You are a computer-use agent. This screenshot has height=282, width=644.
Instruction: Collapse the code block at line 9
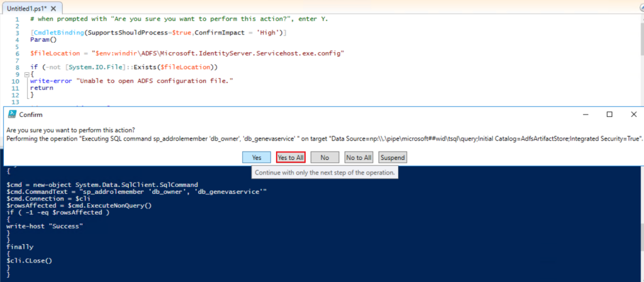point(26,74)
